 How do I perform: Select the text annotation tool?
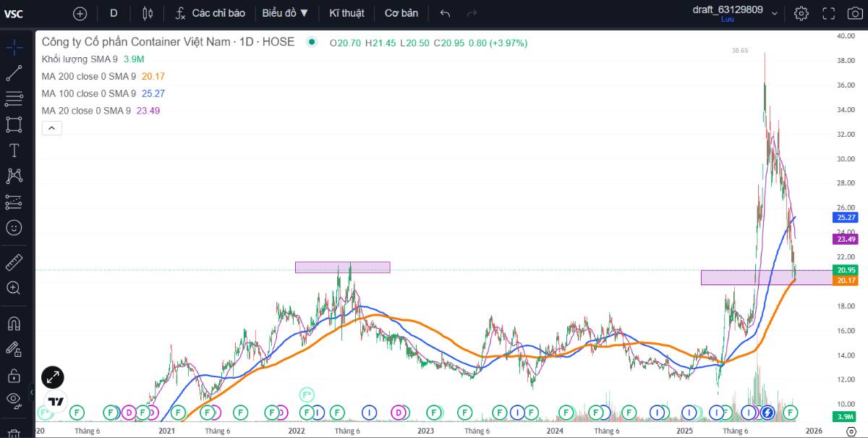tap(14, 151)
